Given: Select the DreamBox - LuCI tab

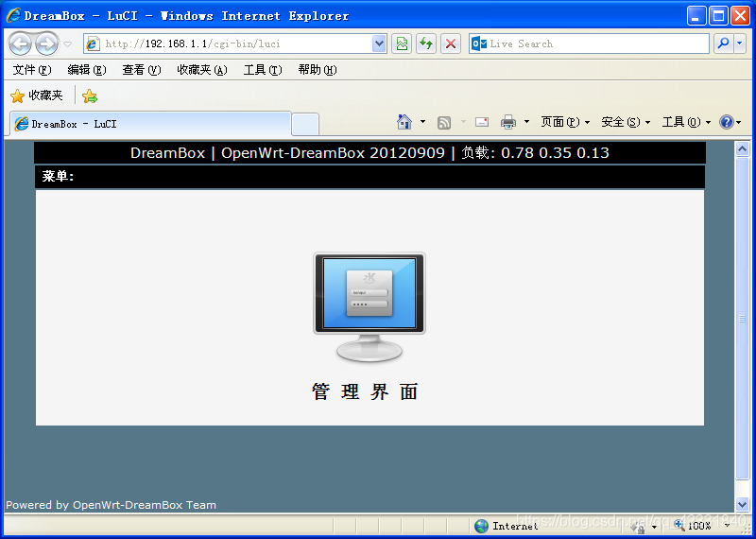Looking at the screenshot, I should click(x=150, y=124).
